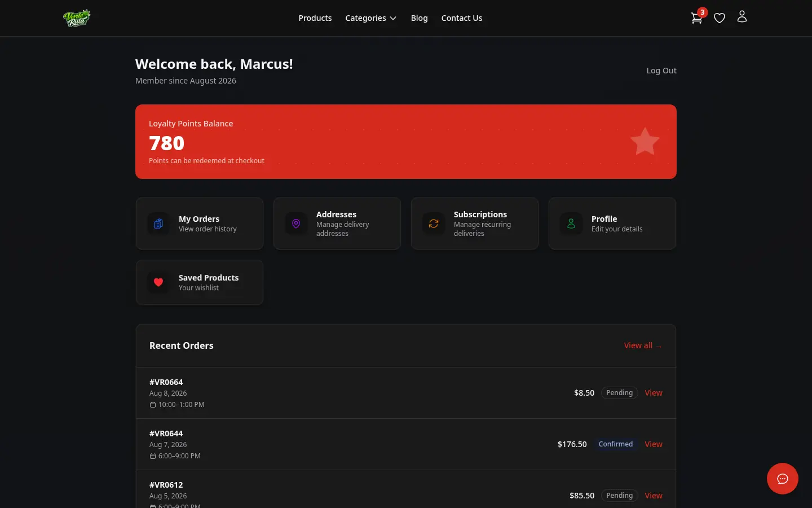Click the Saved Products heart icon
This screenshot has height=508, width=812.
tap(158, 282)
